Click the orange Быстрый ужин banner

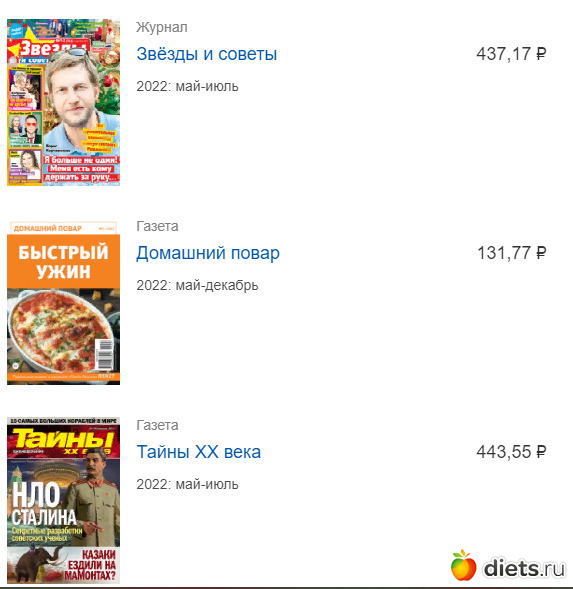click(x=63, y=261)
